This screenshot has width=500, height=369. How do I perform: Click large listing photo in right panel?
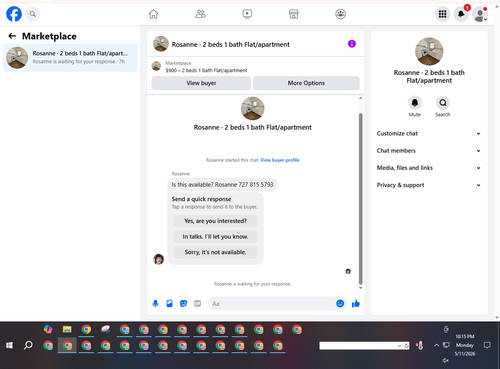pyautogui.click(x=429, y=51)
